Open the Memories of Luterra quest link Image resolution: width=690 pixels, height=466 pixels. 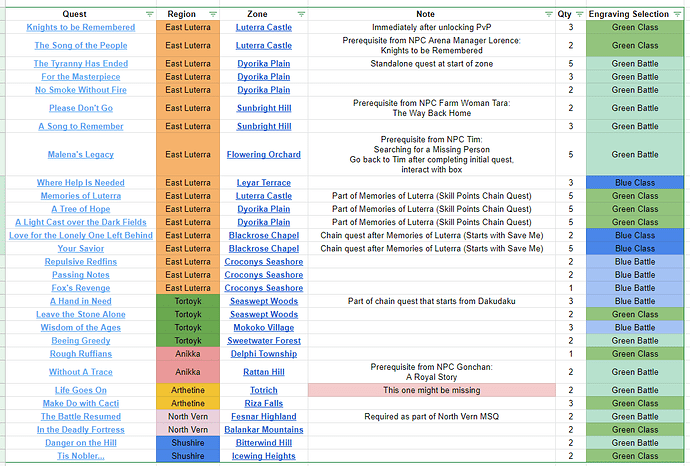coord(81,196)
